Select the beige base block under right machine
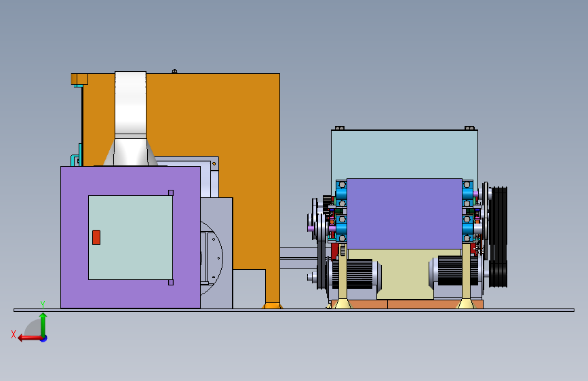This screenshot has height=381, width=588. 404,274
